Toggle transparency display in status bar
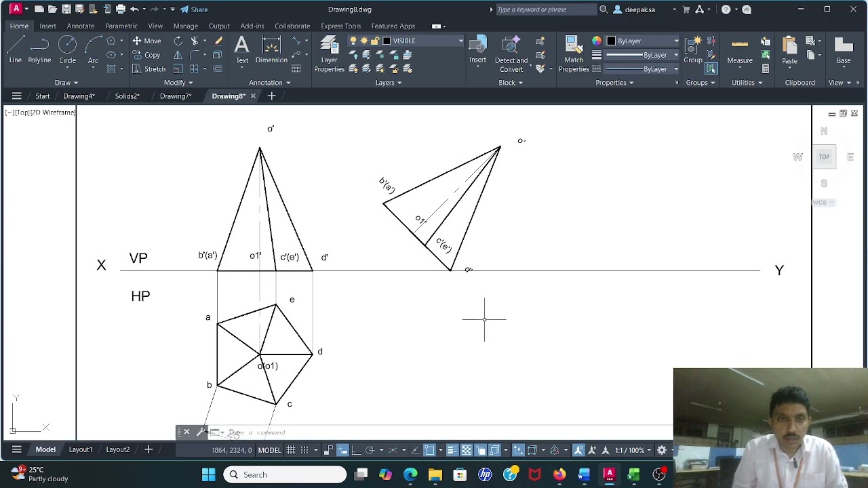 click(x=467, y=450)
